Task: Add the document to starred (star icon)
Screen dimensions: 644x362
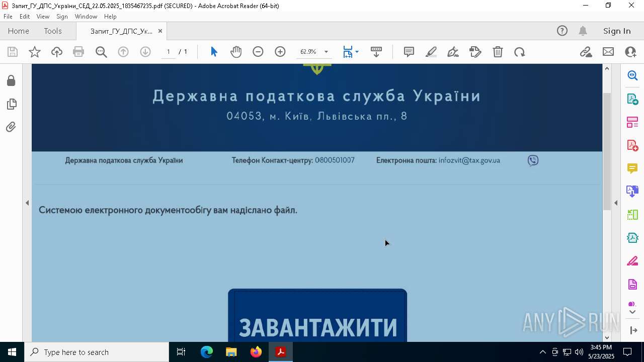Action: pos(35,52)
